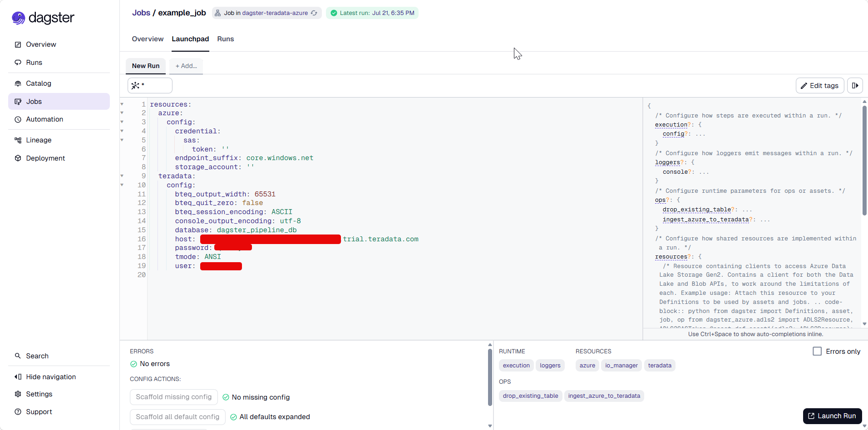Click the external-link icon on Launch Run
The height and width of the screenshot is (430, 868).
[x=811, y=416]
